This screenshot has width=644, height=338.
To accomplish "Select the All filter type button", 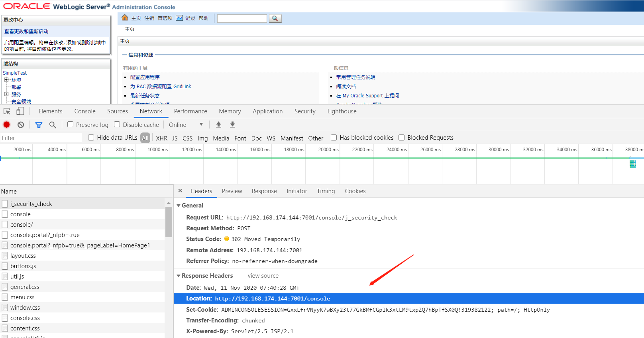I will pyautogui.click(x=145, y=138).
